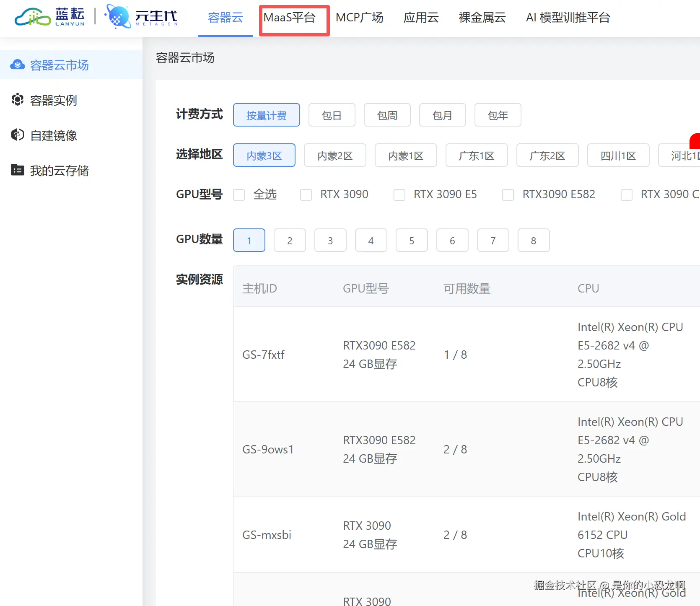Tick the RTX 3090 C checkbox
700x606 pixels.
pyautogui.click(x=627, y=194)
